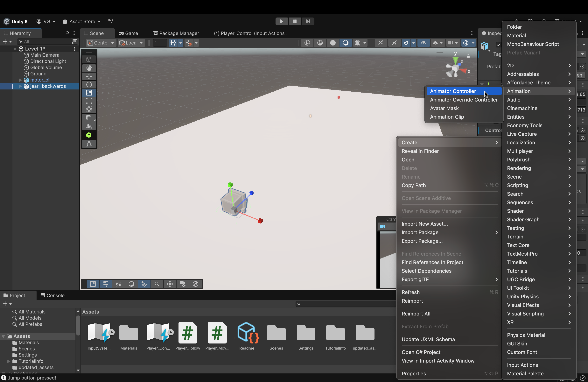The width and height of the screenshot is (588, 382).
Task: Toggle 2D view mode button
Action: (x=381, y=43)
